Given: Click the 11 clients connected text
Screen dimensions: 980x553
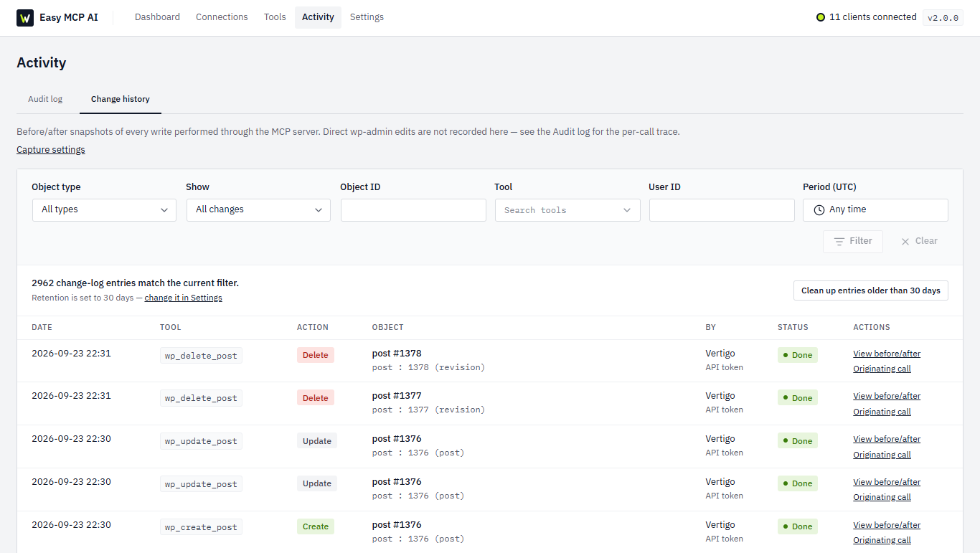Looking at the screenshot, I should tap(873, 17).
